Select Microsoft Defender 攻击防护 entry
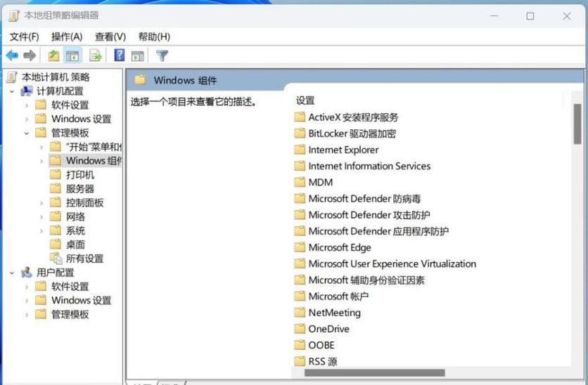The width and height of the screenshot is (588, 385). pos(369,215)
